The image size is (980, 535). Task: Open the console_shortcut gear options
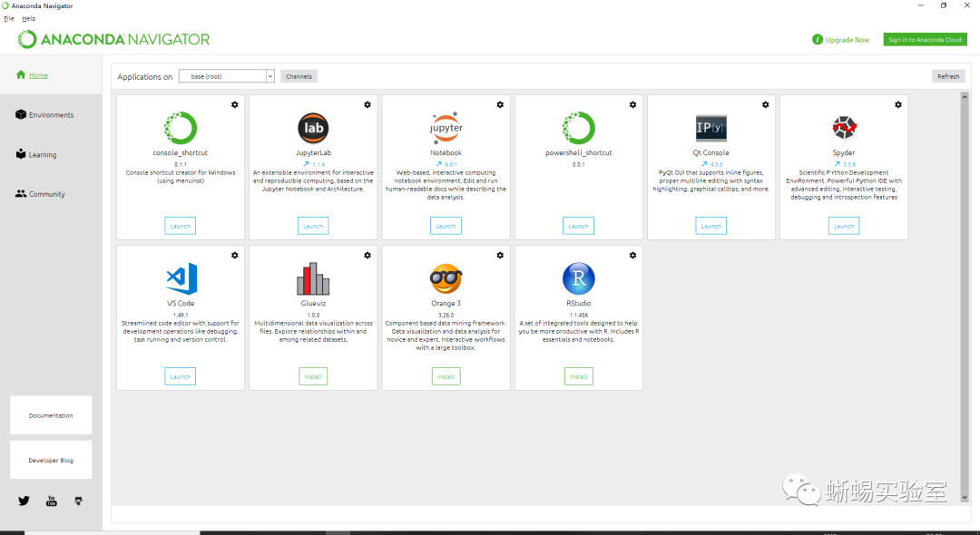[235, 105]
